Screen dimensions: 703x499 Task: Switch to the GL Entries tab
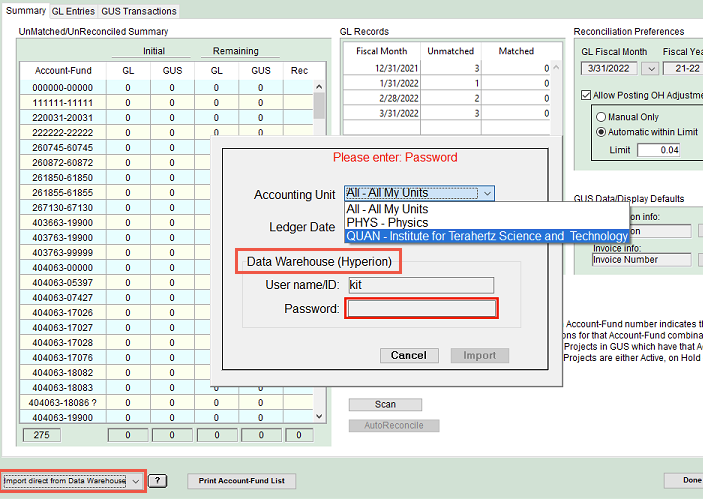[x=72, y=11]
